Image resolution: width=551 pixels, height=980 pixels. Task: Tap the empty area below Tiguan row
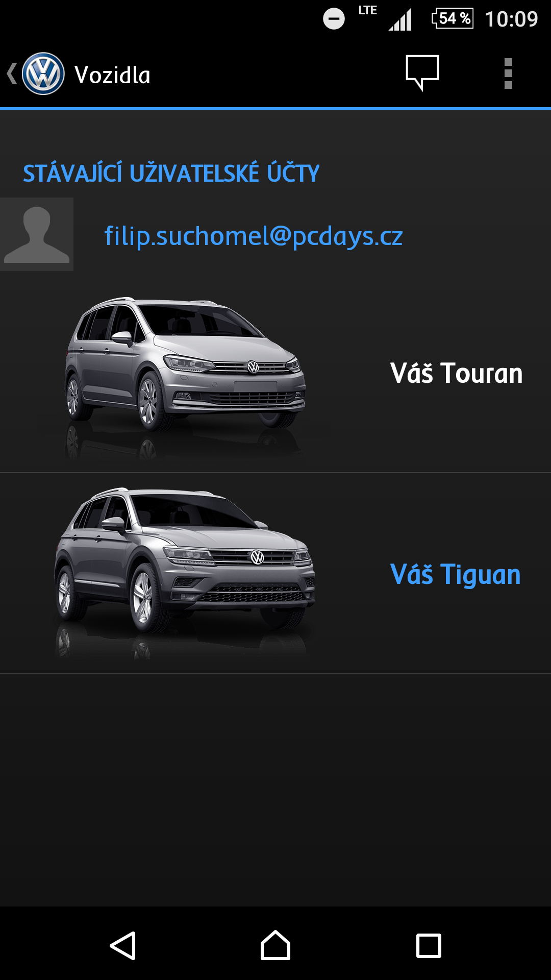[x=275, y=790]
